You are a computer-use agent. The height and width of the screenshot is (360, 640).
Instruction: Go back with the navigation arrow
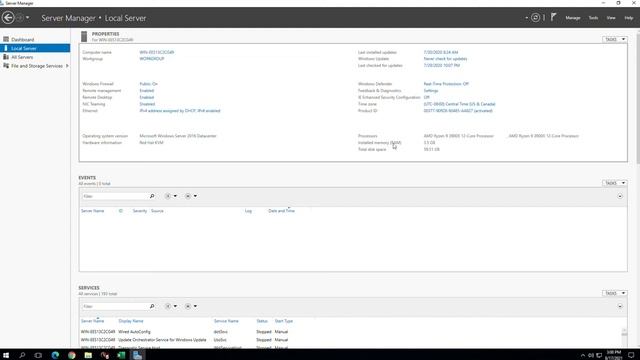pyautogui.click(x=8, y=18)
